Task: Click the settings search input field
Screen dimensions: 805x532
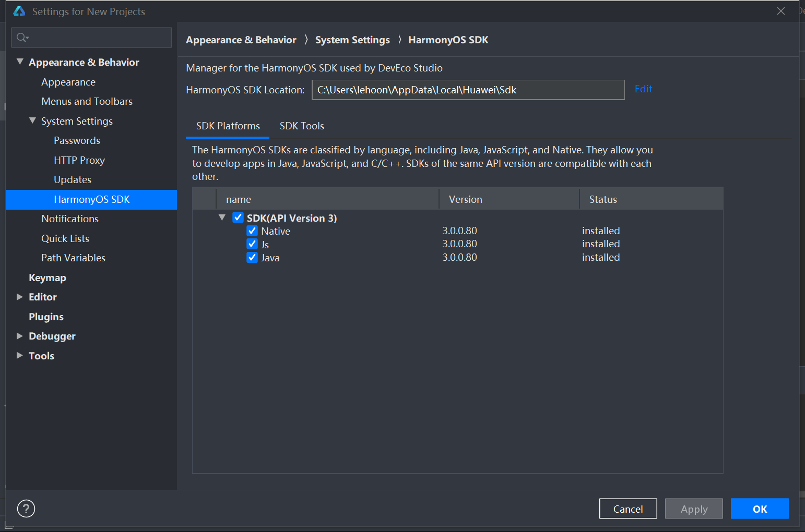Action: [91, 38]
